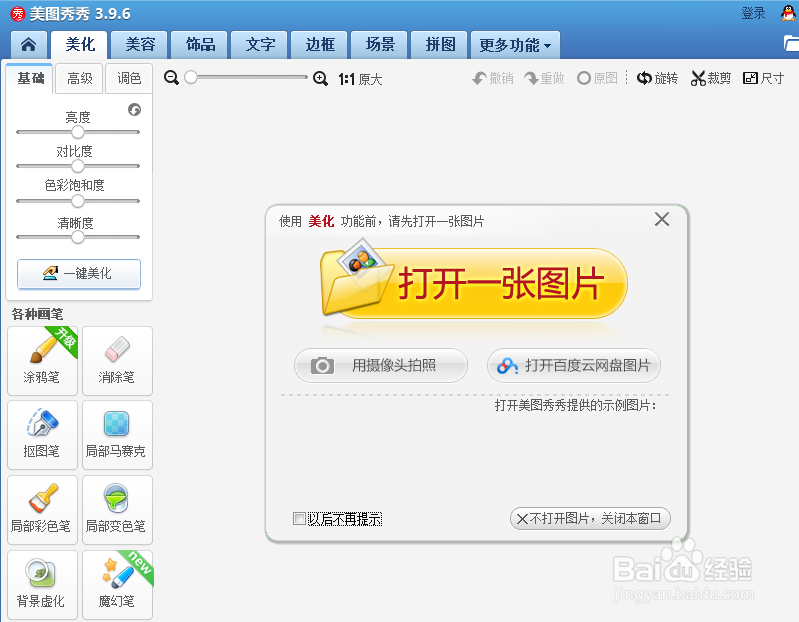Check the 以后不再提示 checkbox
This screenshot has height=622, width=799.
(x=299, y=519)
